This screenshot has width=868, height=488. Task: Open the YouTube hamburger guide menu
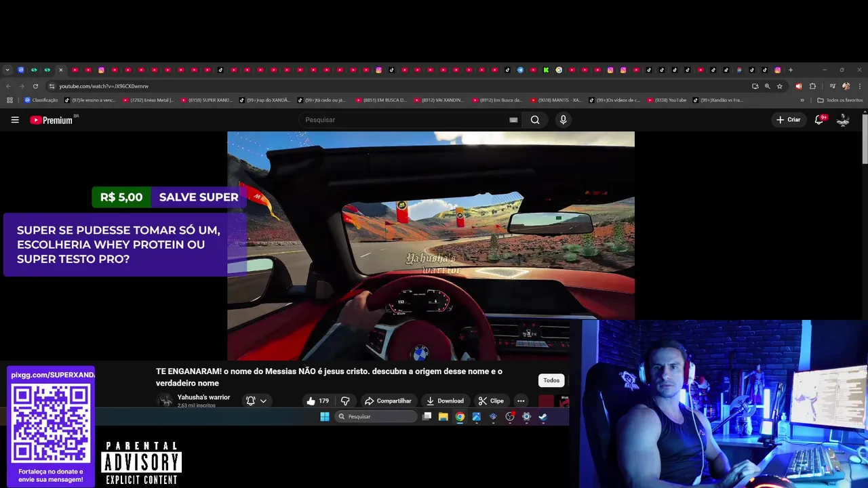[x=15, y=120]
